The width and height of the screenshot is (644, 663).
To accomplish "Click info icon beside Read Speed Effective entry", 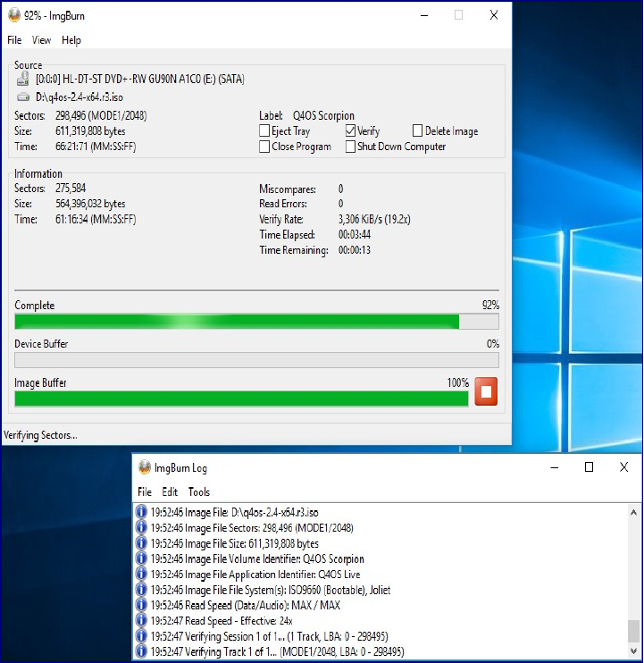I will tap(141, 620).
